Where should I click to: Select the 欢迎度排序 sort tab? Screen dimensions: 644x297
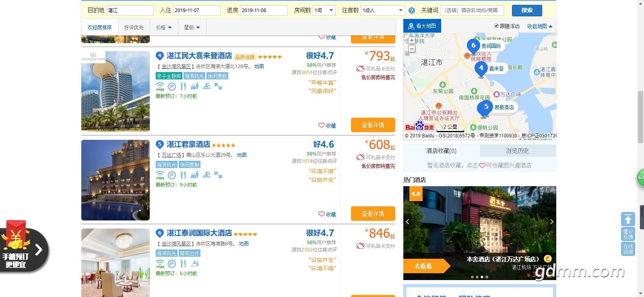click(99, 27)
